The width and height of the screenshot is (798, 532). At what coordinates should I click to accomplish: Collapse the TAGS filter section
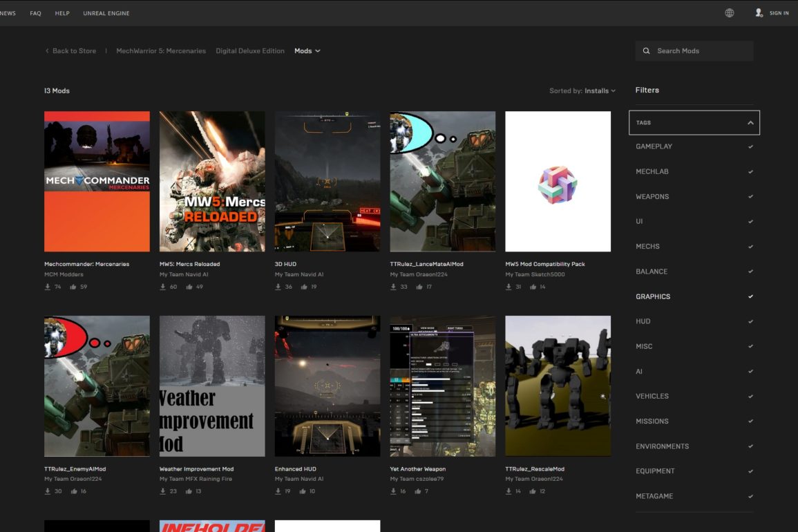694,123
